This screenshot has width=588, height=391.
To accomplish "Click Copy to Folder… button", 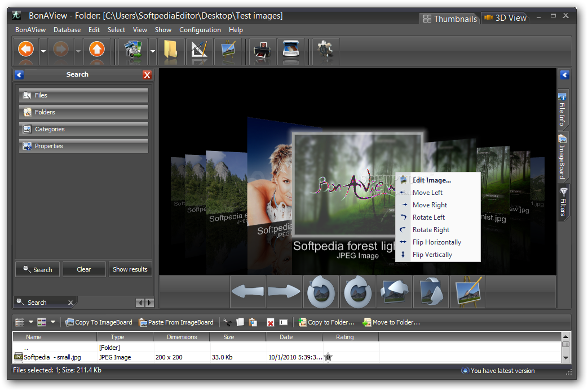I will [326, 322].
